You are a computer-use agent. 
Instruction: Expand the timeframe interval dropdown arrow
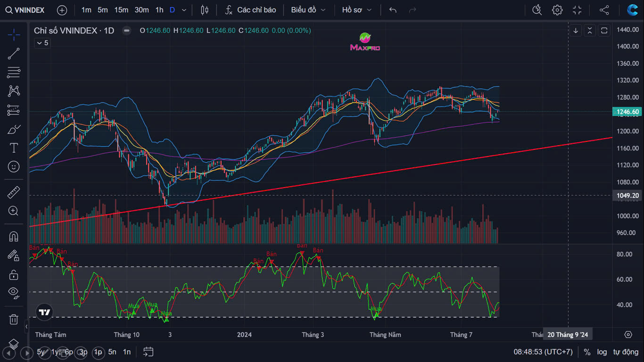click(184, 10)
